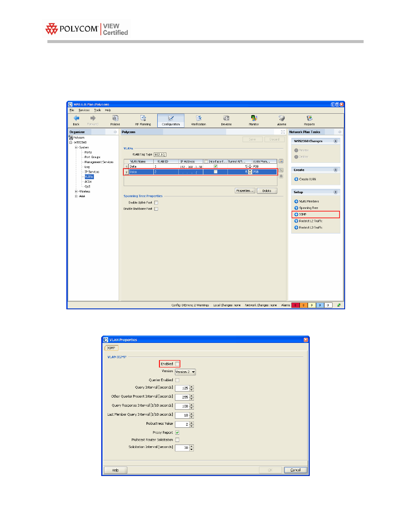Open the Verification toolbar icon
Image resolution: width=411 pixels, height=532 pixels.
(x=199, y=118)
